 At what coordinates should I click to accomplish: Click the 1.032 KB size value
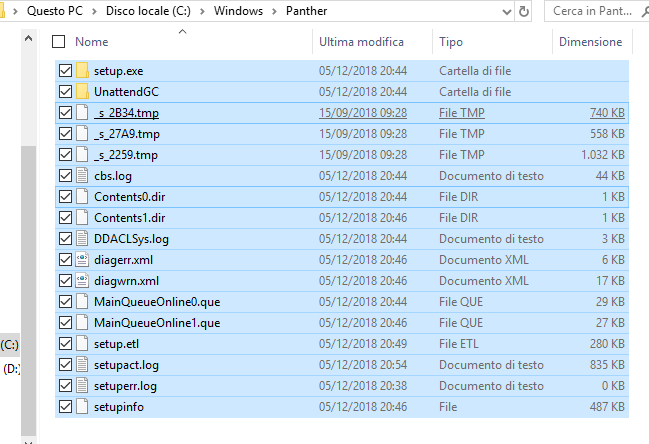[x=603, y=155]
